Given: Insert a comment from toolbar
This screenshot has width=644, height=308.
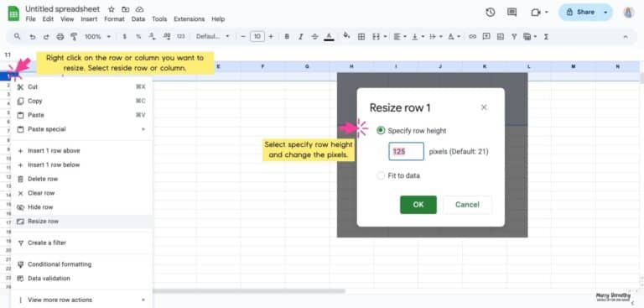Looking at the screenshot, I should [x=486, y=37].
